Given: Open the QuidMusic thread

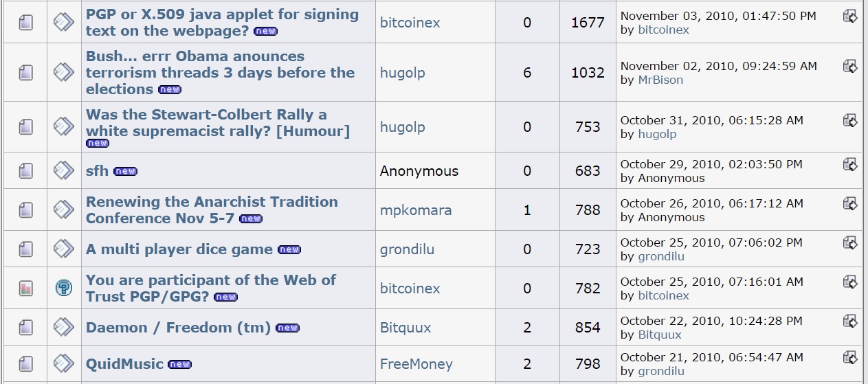Looking at the screenshot, I should pos(124,363).
